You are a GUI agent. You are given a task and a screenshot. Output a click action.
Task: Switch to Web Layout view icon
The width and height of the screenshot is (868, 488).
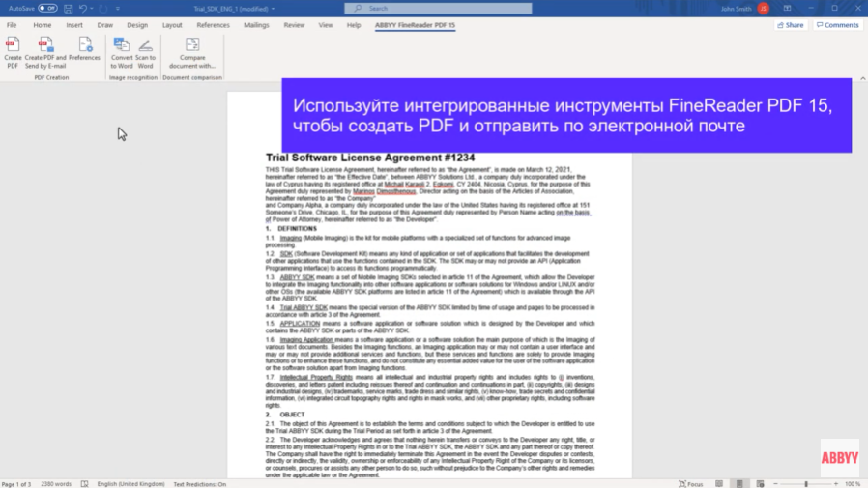pos(760,484)
